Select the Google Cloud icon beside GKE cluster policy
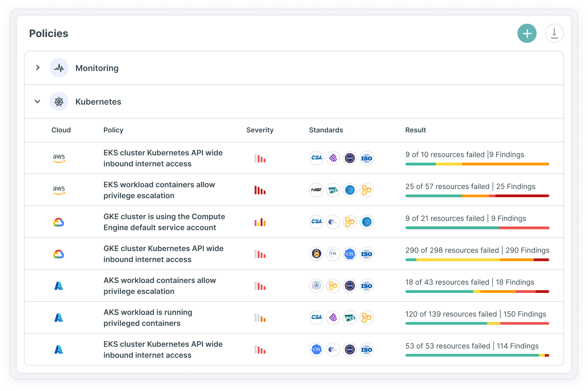The height and width of the screenshot is (391, 588). coord(59,222)
